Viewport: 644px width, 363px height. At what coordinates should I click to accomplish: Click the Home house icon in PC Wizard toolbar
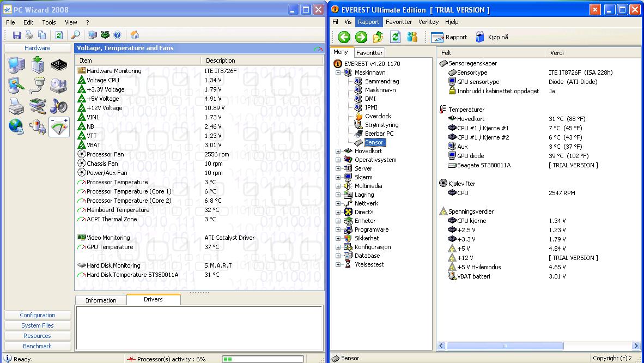[135, 35]
